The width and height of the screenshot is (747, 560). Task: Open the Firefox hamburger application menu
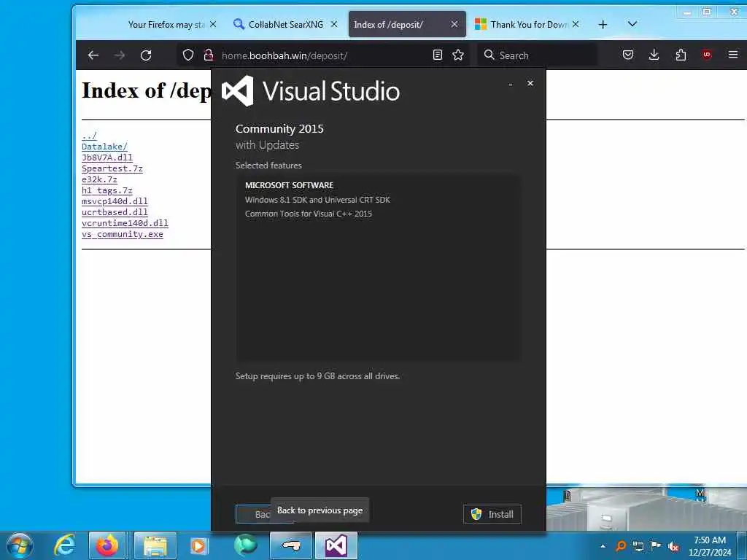[x=733, y=55]
